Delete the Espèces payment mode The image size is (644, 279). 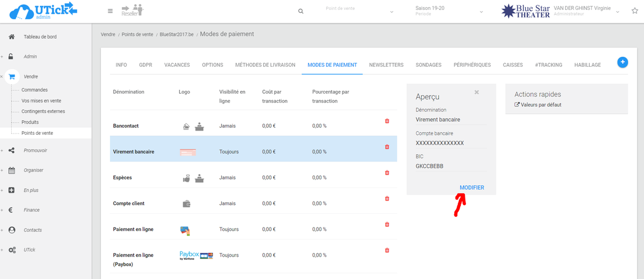click(386, 172)
